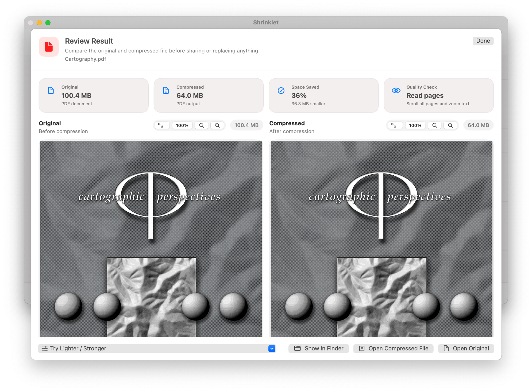Click the Read pages quality check text

tap(425, 96)
